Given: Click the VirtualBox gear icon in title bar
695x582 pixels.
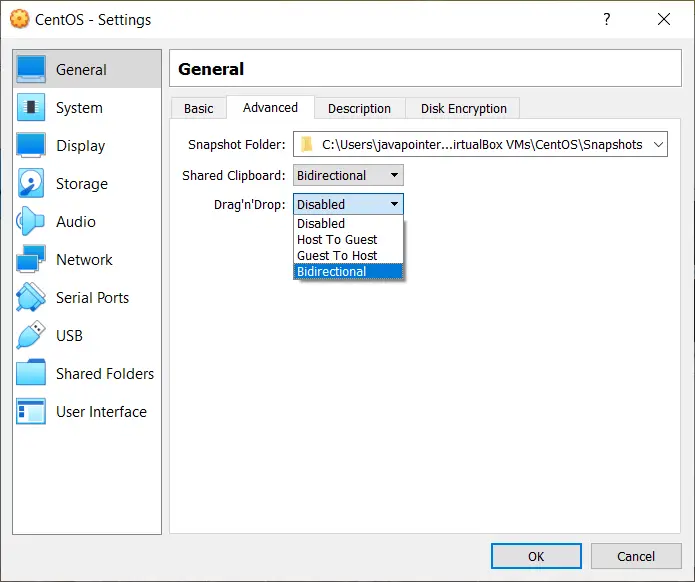Looking at the screenshot, I should [x=19, y=19].
